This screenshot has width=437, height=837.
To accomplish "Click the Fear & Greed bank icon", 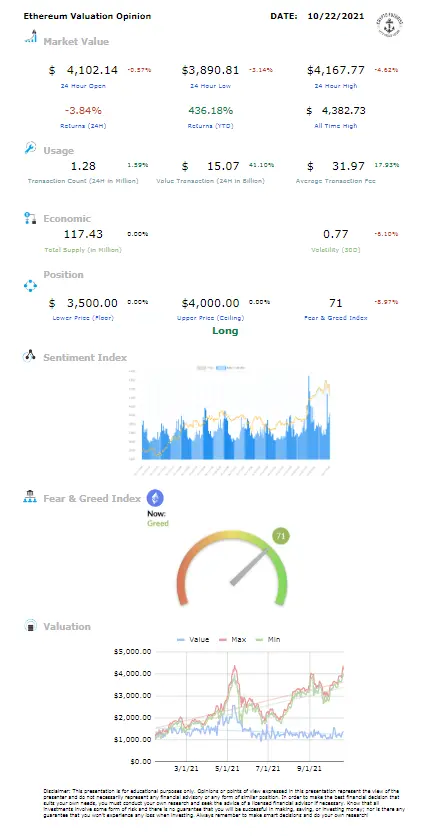I will 29,498.
